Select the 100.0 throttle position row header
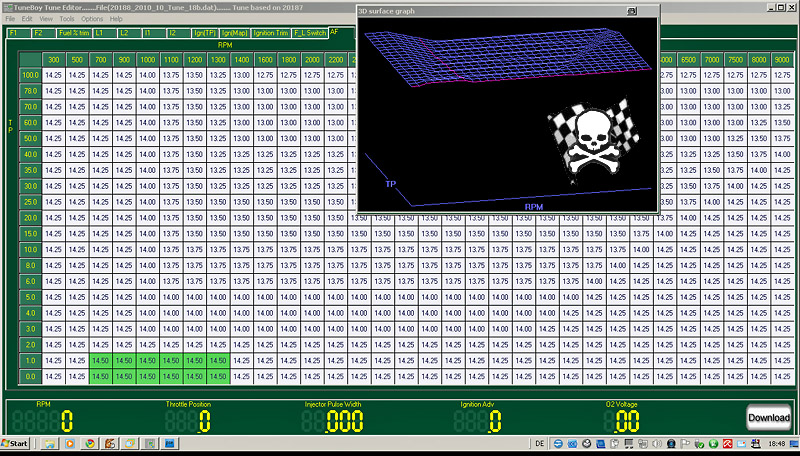Screen dimensions: 800x456 point(30,75)
